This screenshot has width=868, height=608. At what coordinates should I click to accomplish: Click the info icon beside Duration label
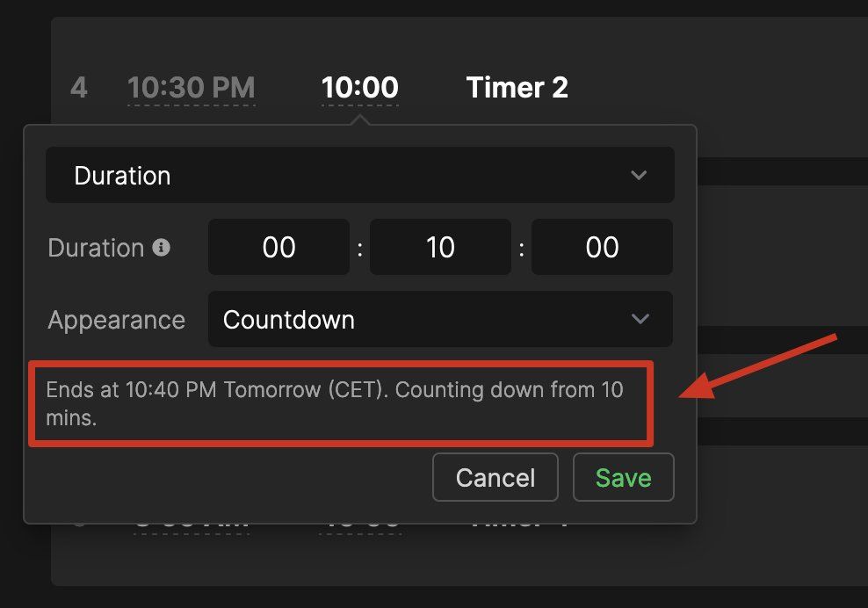click(161, 248)
